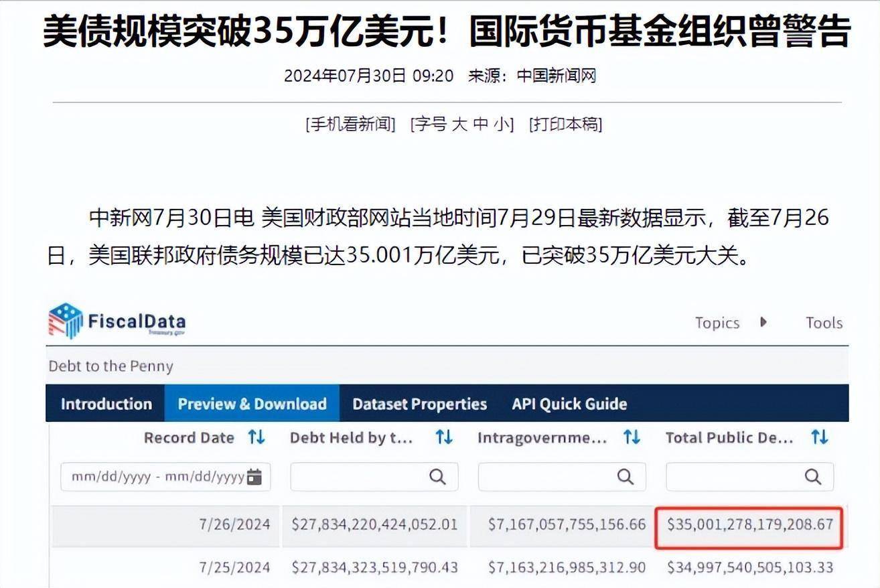Toggle sort on the Record Date column

tap(256, 437)
